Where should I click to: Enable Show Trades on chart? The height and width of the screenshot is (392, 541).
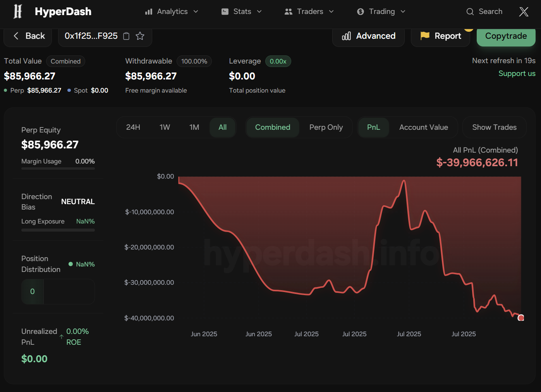(494, 127)
